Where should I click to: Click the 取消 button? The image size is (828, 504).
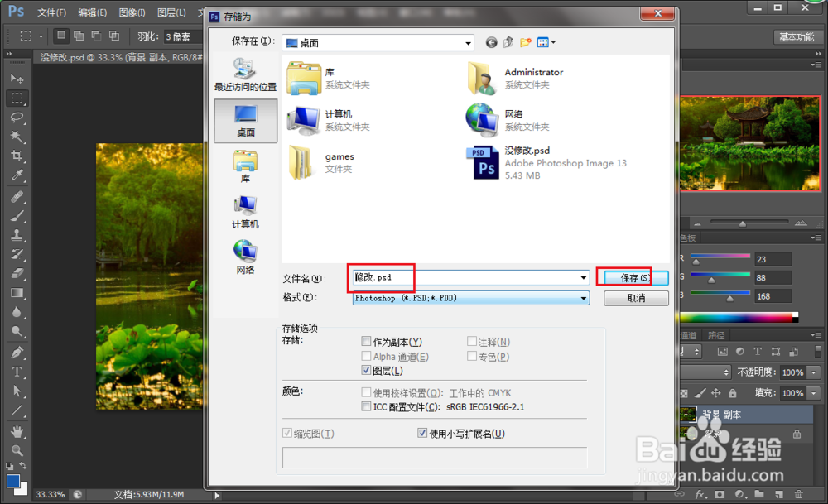(636, 298)
